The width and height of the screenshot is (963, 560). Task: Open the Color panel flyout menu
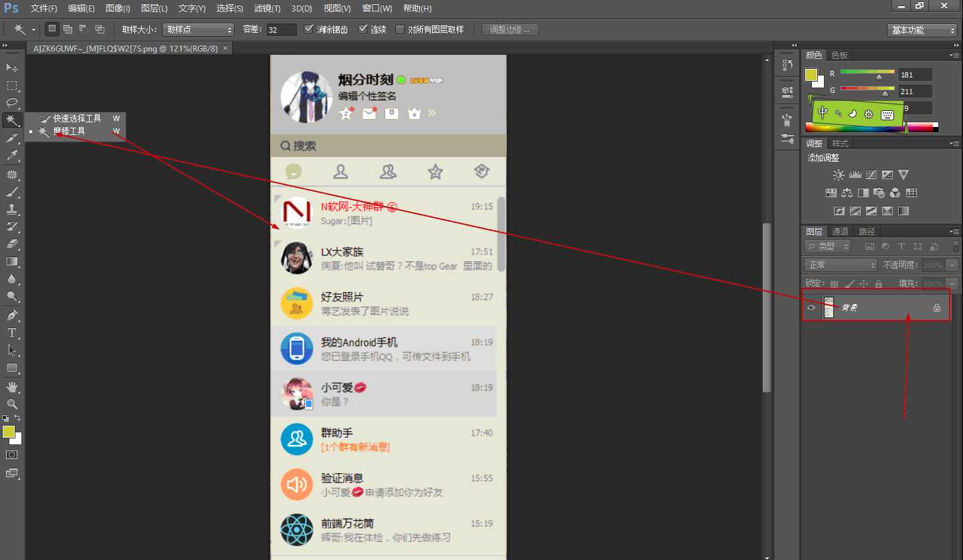[954, 55]
